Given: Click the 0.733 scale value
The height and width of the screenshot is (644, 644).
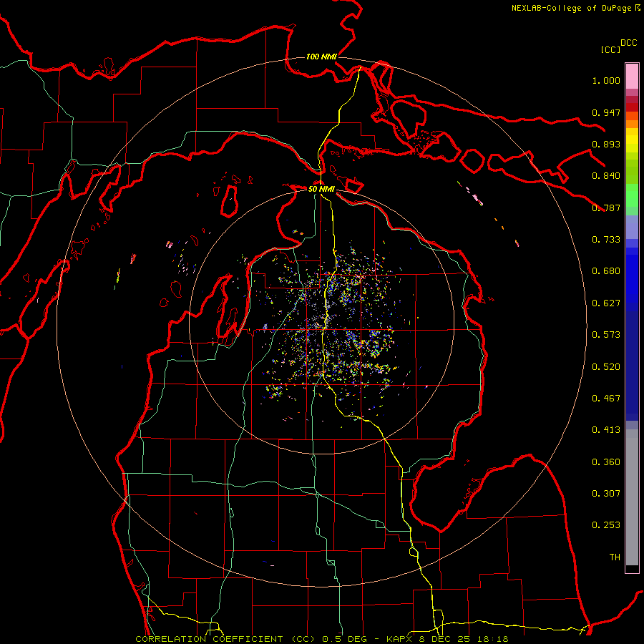Looking at the screenshot, I should click(x=606, y=240).
